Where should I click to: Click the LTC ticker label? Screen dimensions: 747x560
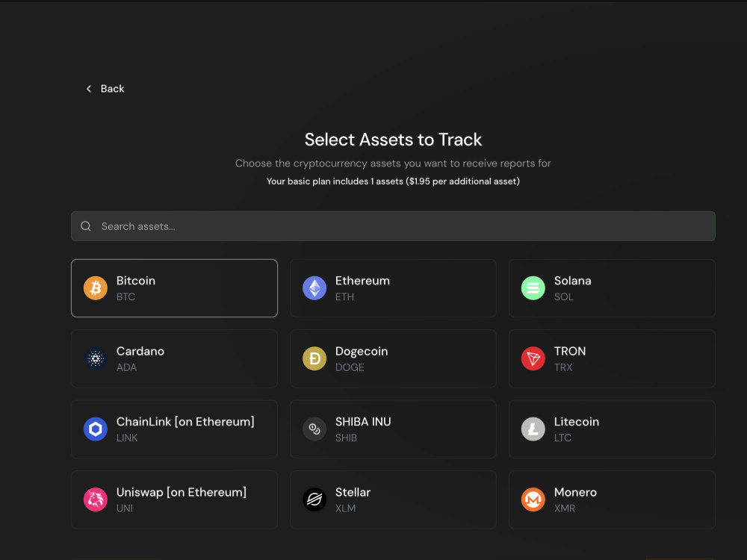[562, 438]
